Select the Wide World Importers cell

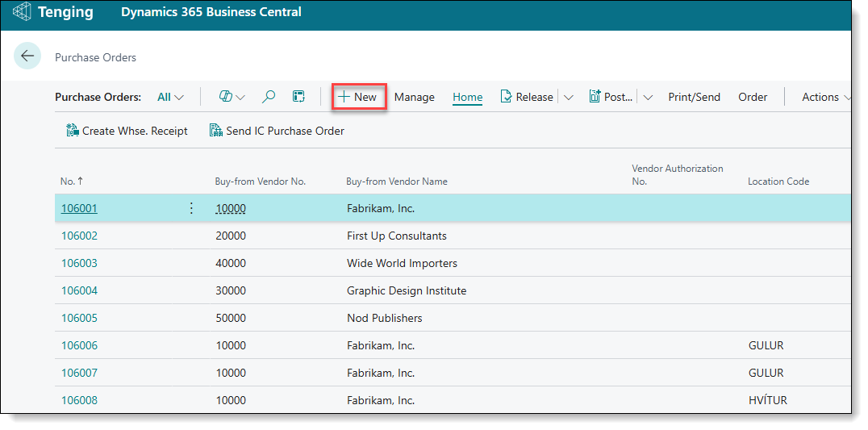(x=402, y=263)
